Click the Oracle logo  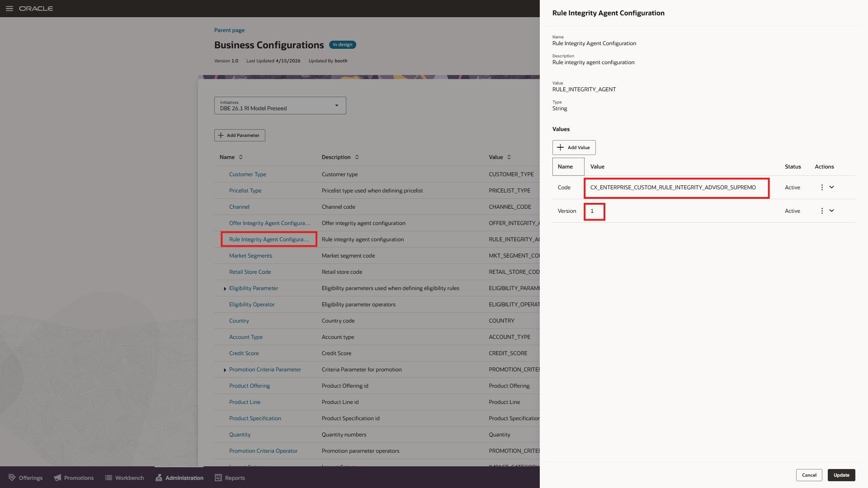coord(36,9)
